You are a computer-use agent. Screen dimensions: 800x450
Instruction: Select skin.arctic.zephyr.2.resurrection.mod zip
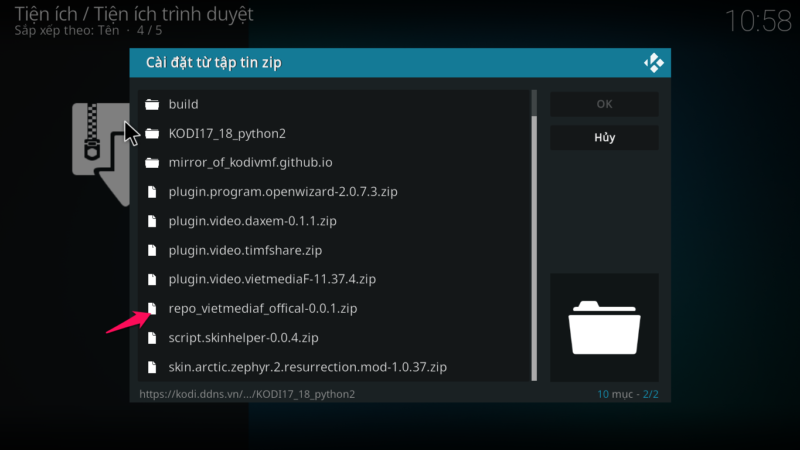(307, 367)
